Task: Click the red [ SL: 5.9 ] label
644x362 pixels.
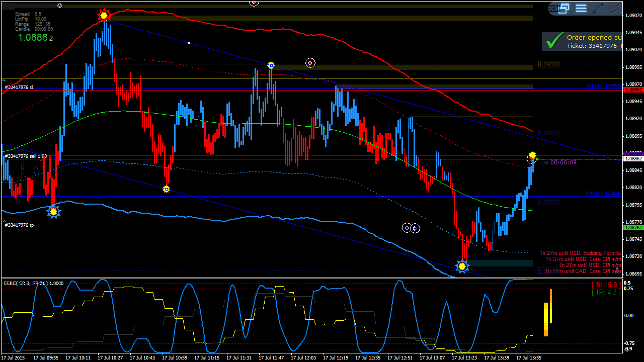Action: [606, 285]
